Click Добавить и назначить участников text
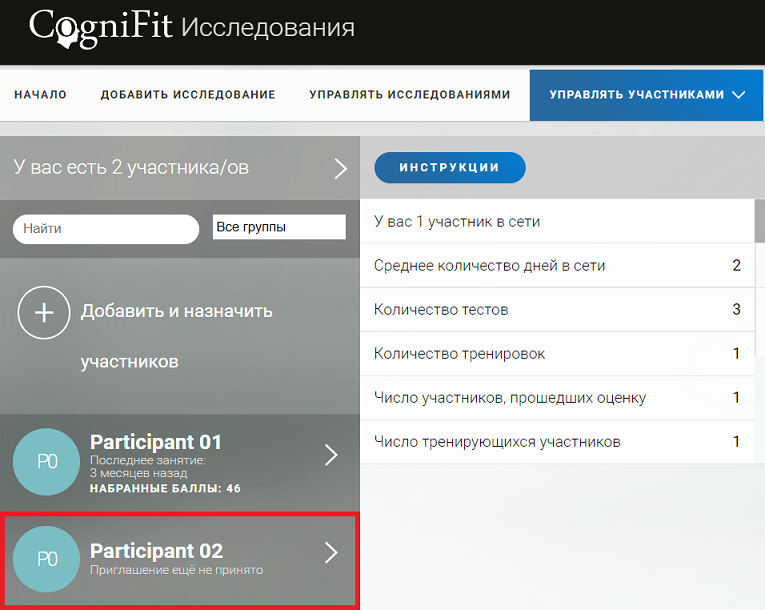 coord(176,336)
